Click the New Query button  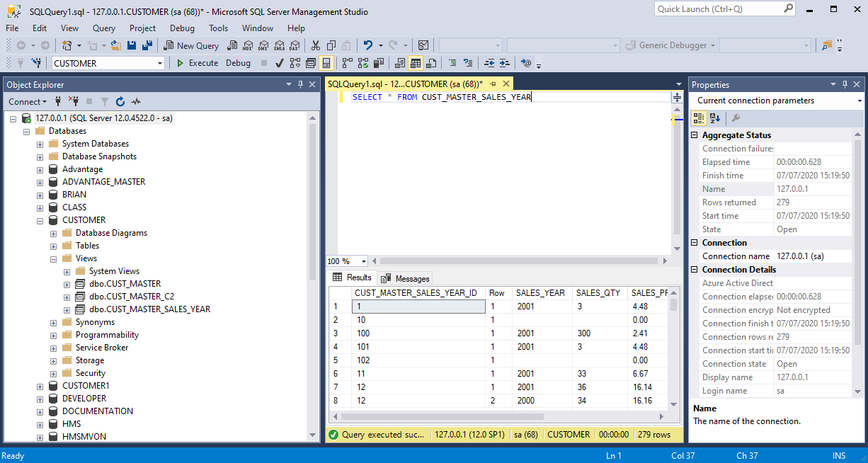[191, 45]
